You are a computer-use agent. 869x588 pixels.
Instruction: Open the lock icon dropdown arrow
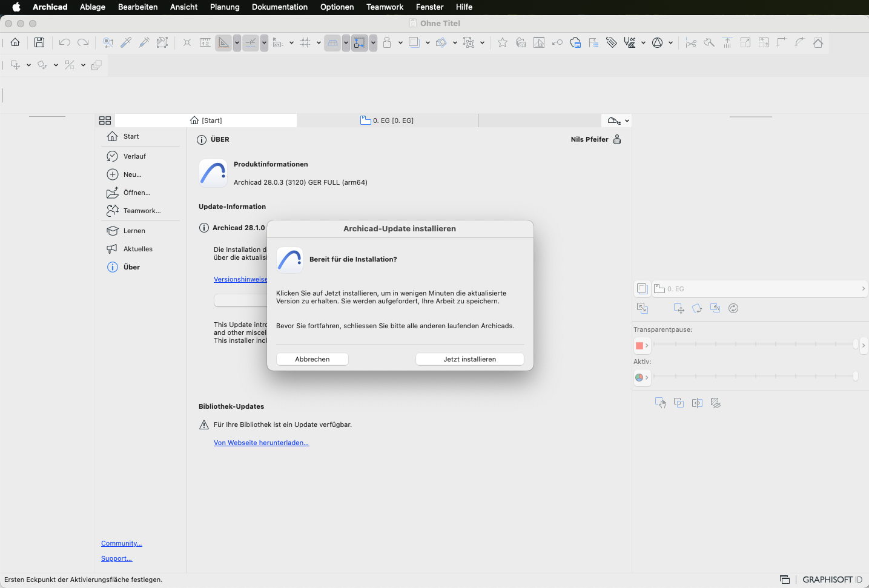pyautogui.click(x=400, y=42)
